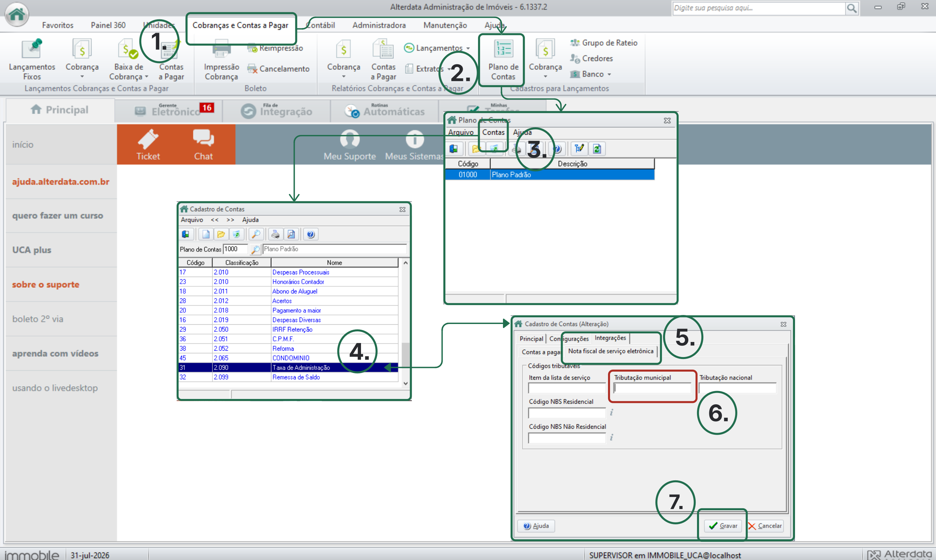The width and height of the screenshot is (936, 560).
Task: Click the title bar search box
Action: pos(758,8)
